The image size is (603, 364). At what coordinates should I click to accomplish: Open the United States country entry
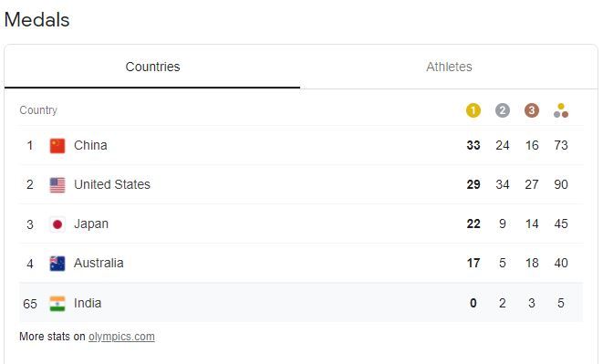pos(112,184)
